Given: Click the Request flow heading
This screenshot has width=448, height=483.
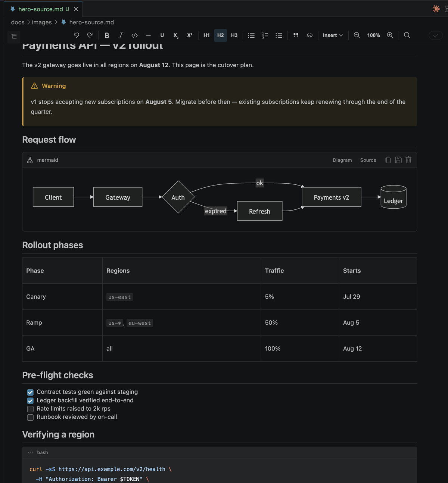Looking at the screenshot, I should click(x=49, y=140).
